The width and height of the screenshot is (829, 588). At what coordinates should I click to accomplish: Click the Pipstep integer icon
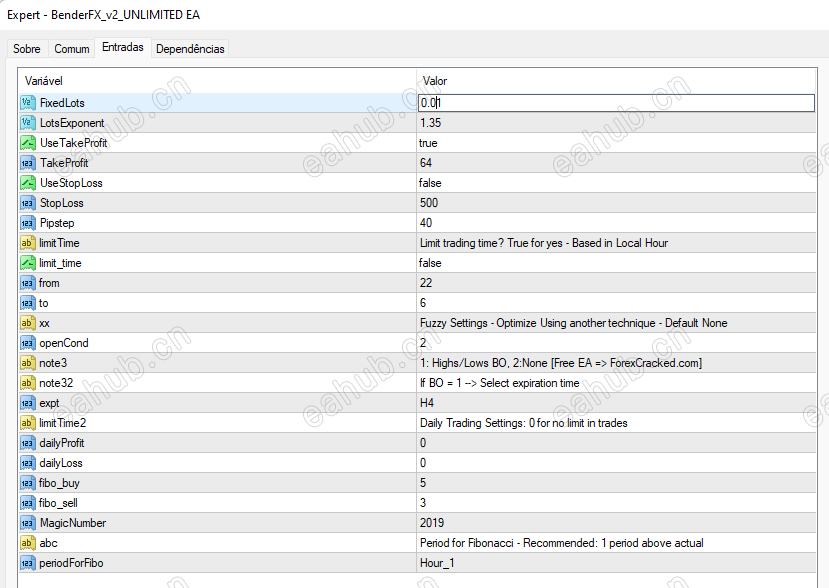tap(27, 223)
